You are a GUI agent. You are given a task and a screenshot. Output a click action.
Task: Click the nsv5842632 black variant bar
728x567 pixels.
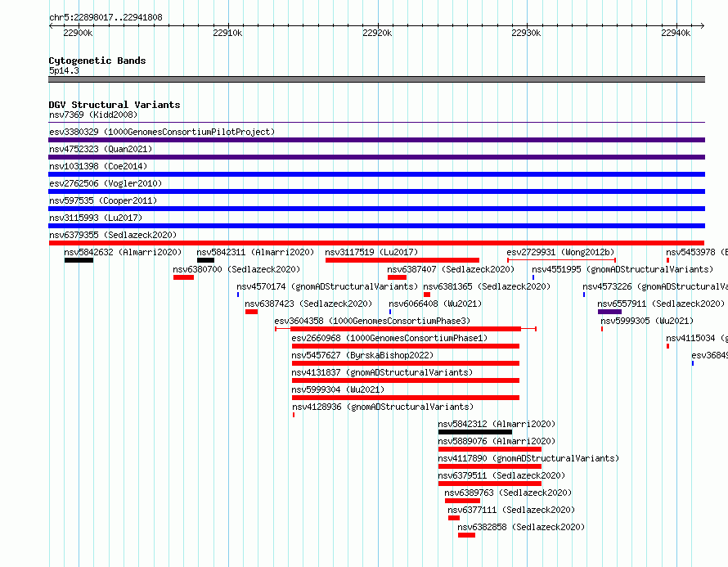(79, 260)
